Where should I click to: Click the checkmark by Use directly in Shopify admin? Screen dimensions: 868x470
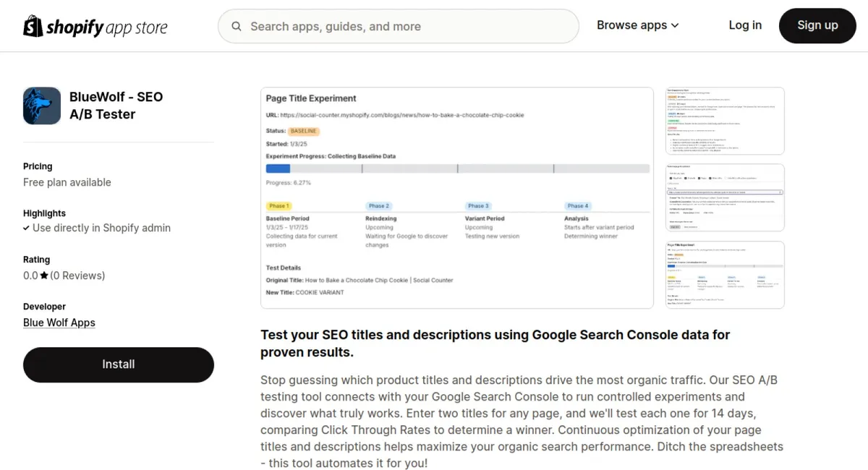click(x=27, y=228)
